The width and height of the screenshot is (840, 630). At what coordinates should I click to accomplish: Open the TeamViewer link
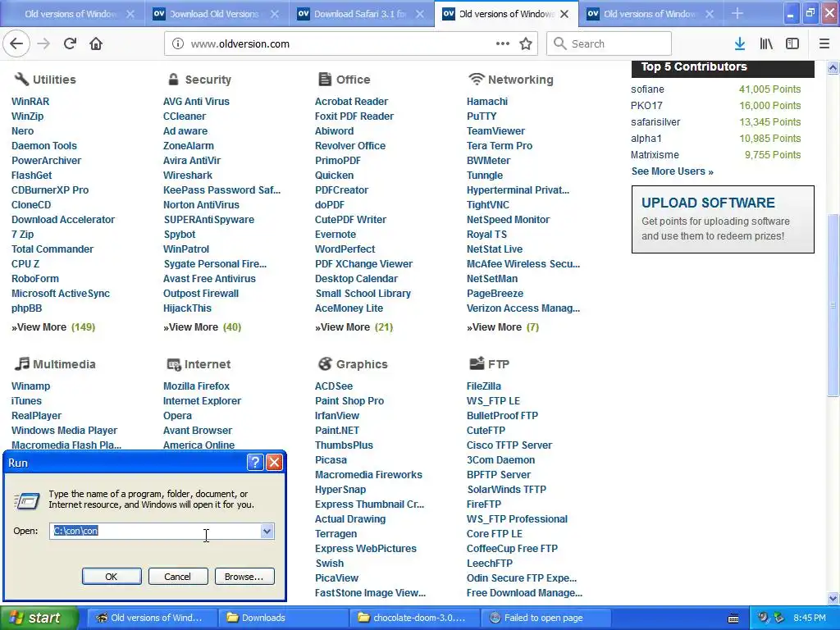click(x=495, y=130)
